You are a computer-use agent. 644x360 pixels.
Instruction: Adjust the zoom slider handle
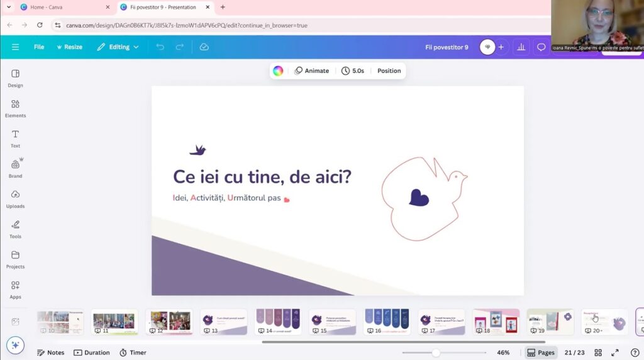point(436,352)
